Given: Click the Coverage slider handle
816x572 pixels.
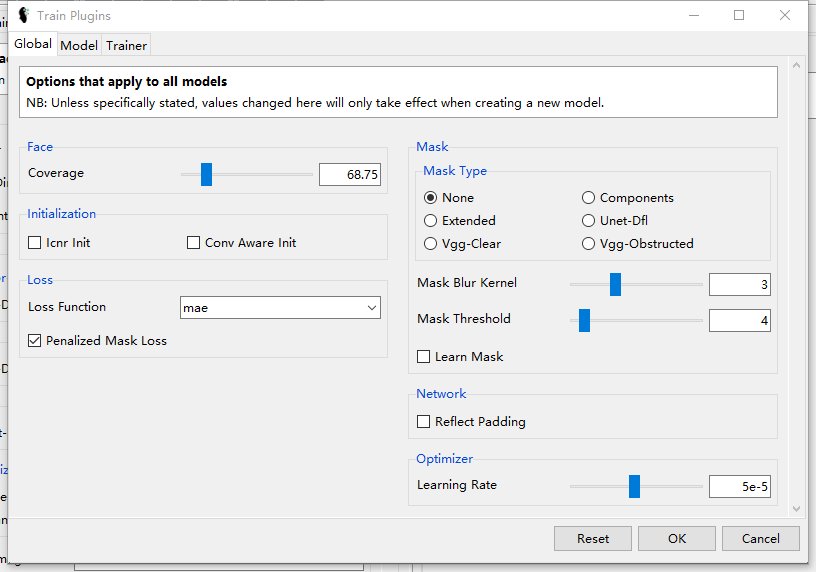Looking at the screenshot, I should [x=206, y=175].
